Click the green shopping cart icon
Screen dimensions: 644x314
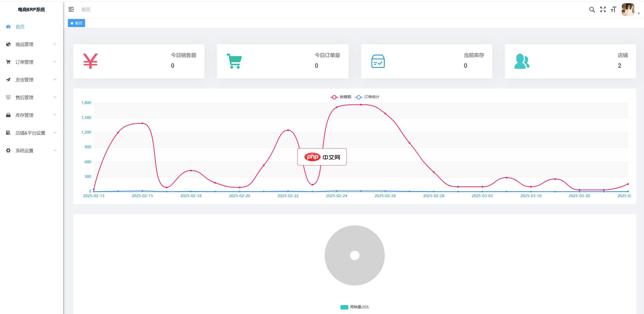[234, 61]
